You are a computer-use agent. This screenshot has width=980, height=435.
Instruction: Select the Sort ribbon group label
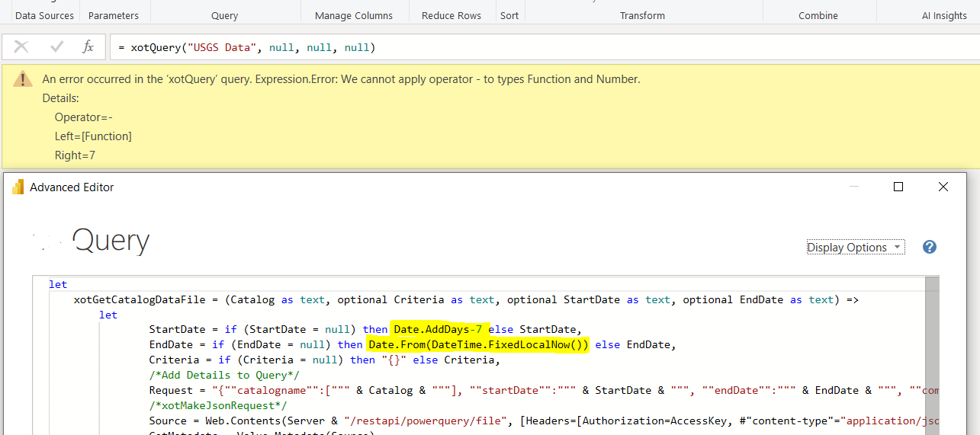tap(509, 15)
